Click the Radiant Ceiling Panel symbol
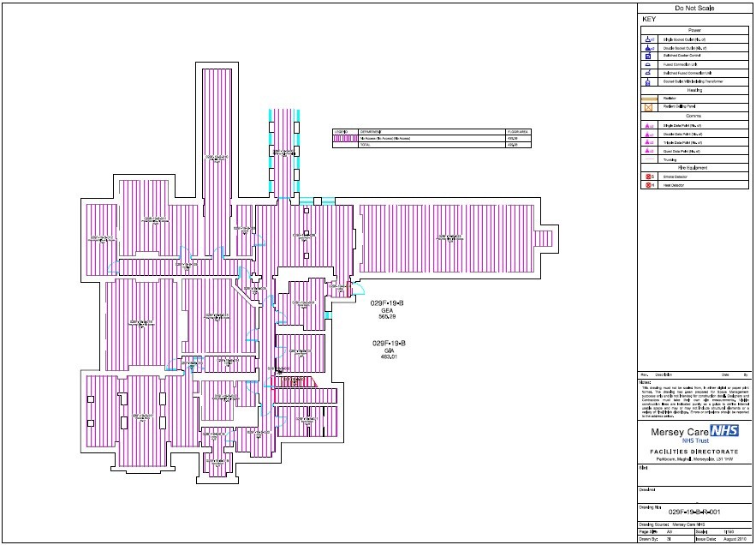This screenshot has height=545, width=756. 648,106
